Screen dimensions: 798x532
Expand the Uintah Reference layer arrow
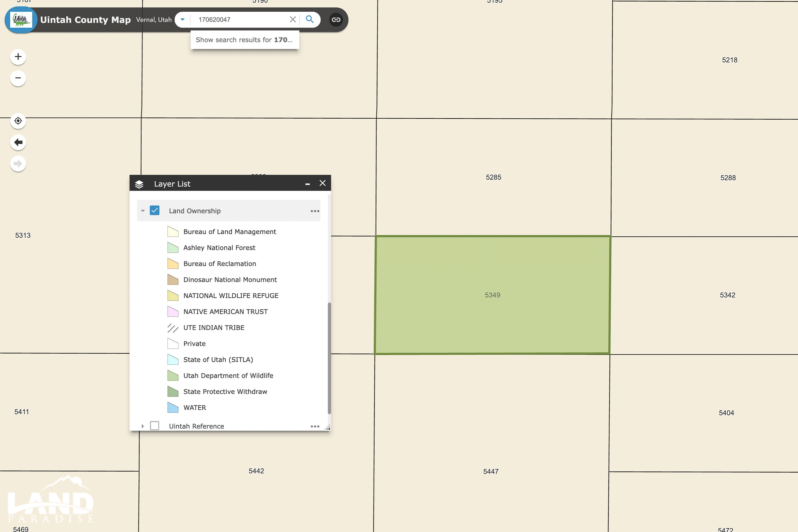[143, 426]
